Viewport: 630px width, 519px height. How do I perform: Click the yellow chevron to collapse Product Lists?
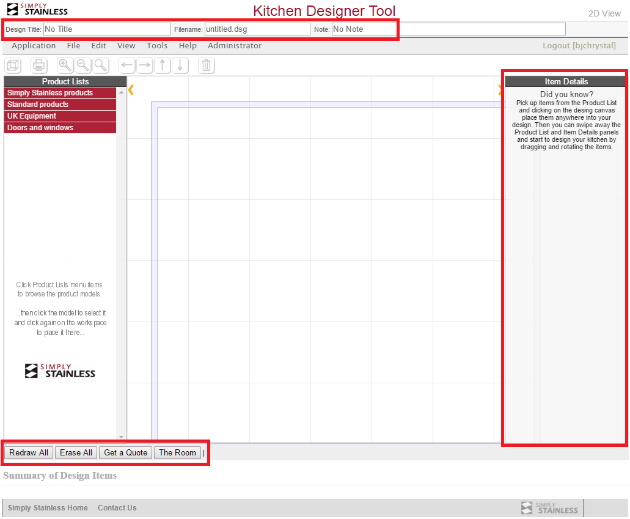click(x=131, y=90)
